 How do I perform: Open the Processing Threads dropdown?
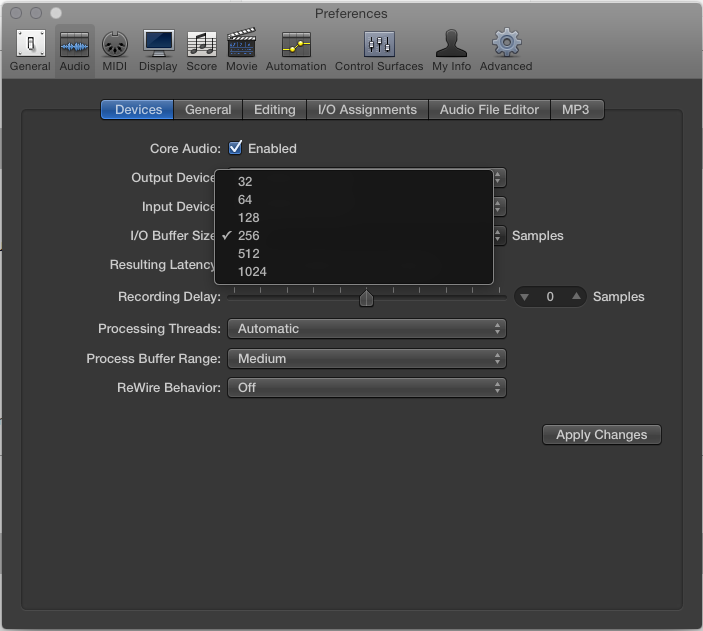(x=367, y=329)
